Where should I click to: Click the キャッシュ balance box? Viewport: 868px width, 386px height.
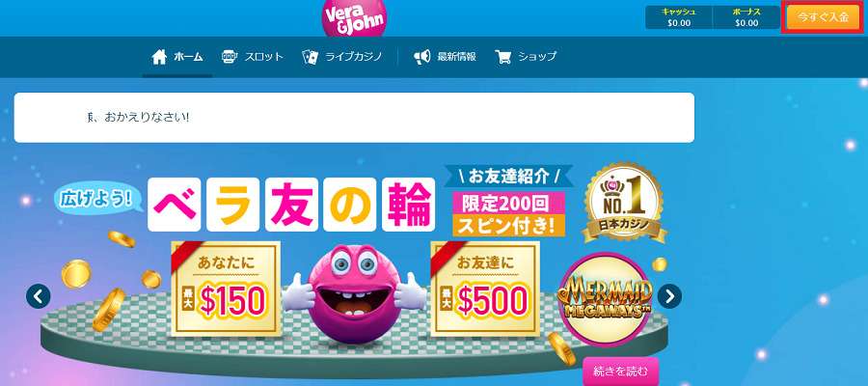(679, 17)
